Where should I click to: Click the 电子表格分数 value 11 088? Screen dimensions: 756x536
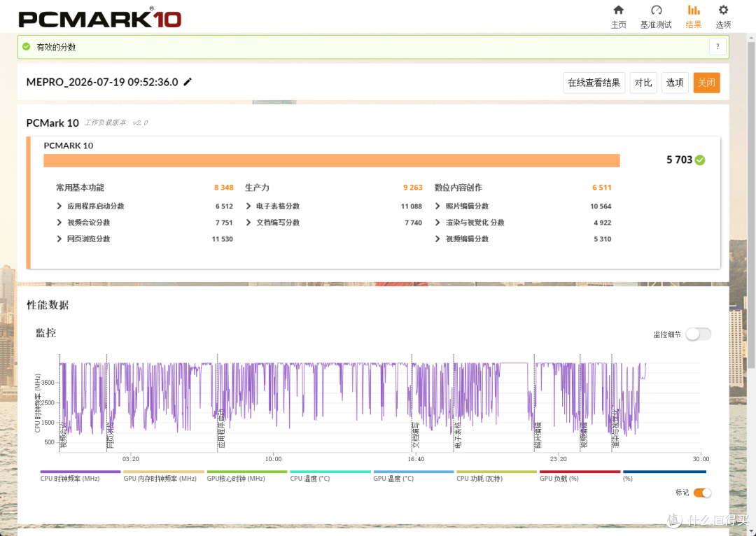click(412, 206)
